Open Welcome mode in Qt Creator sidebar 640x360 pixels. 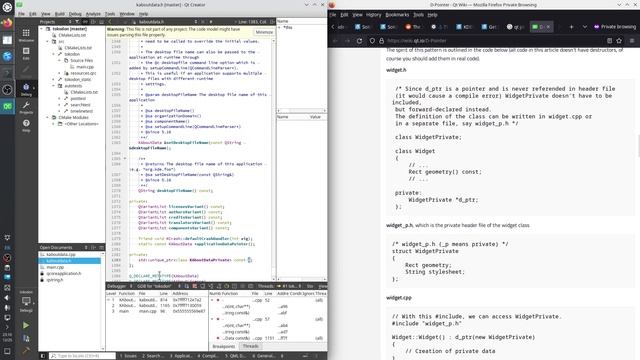coord(26,35)
